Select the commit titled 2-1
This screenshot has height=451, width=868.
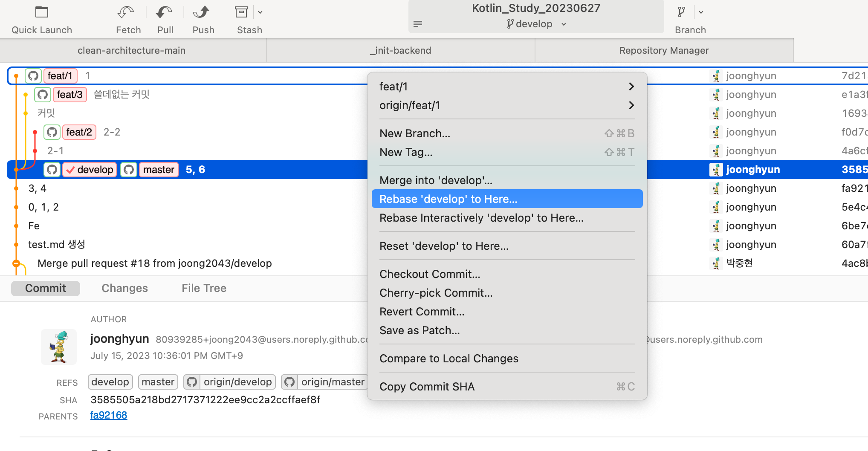[55, 151]
